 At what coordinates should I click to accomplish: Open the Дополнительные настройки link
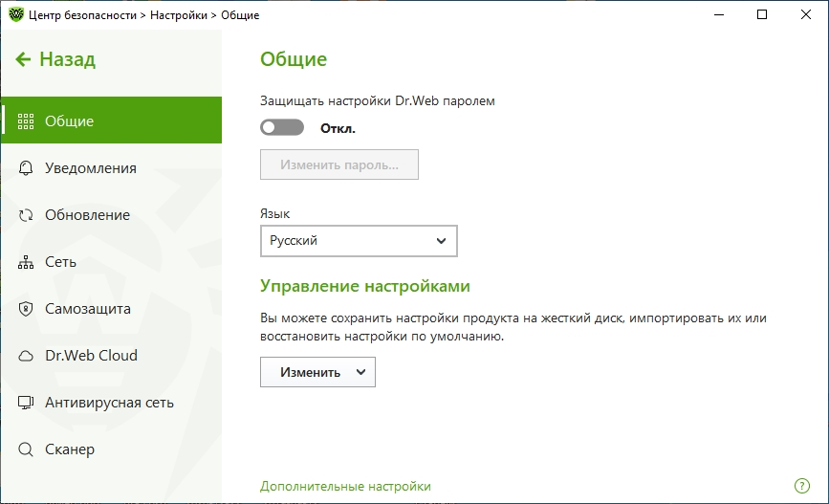345,486
